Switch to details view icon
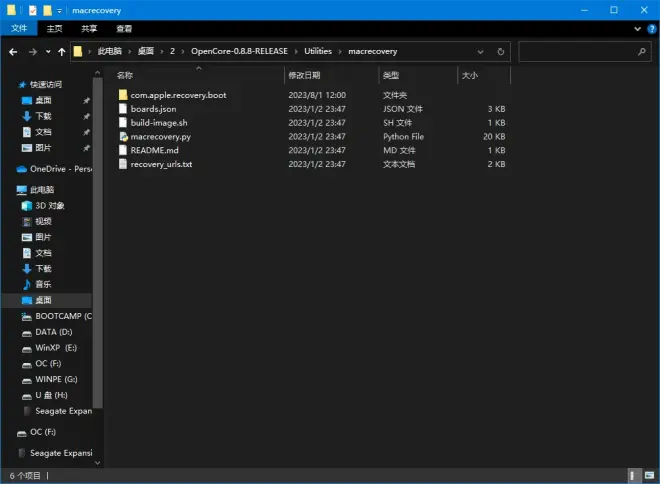The image size is (660, 484). pos(632,476)
